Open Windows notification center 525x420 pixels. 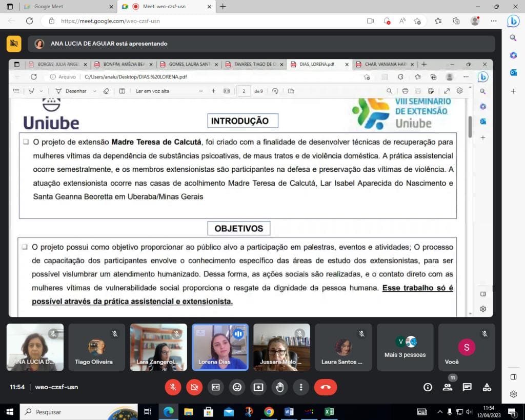pyautogui.click(x=512, y=412)
